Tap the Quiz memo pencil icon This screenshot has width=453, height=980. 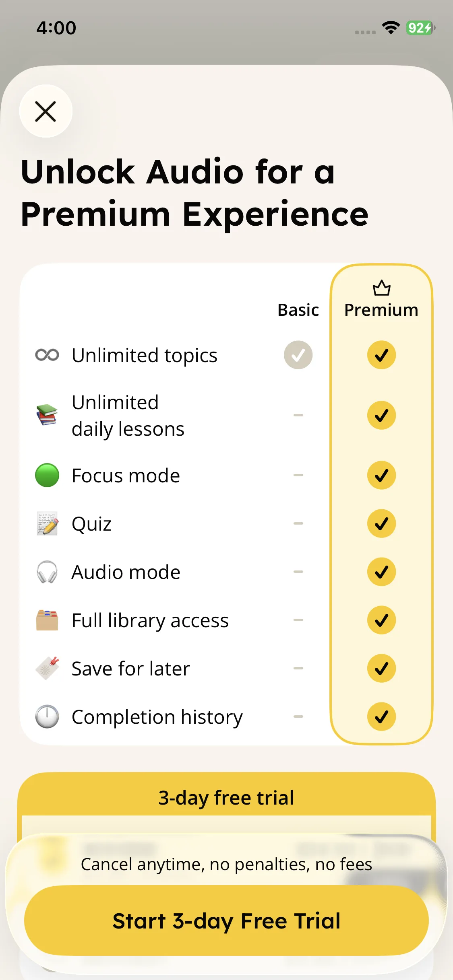click(47, 523)
